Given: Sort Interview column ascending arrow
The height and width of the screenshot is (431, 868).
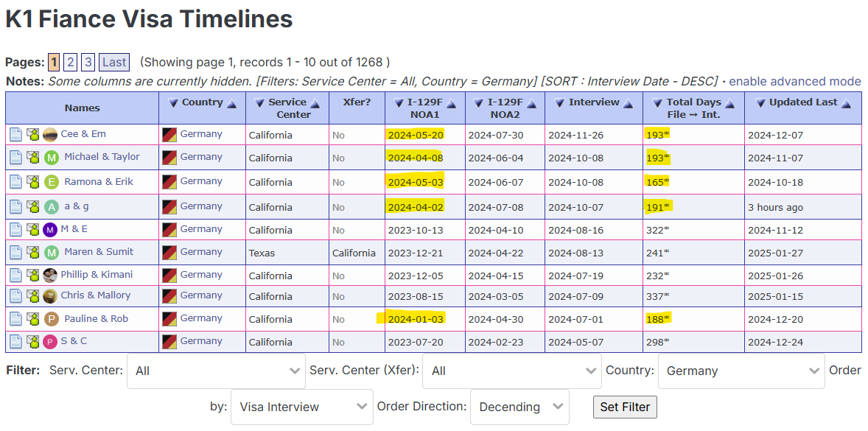Looking at the screenshot, I should coord(628,103).
